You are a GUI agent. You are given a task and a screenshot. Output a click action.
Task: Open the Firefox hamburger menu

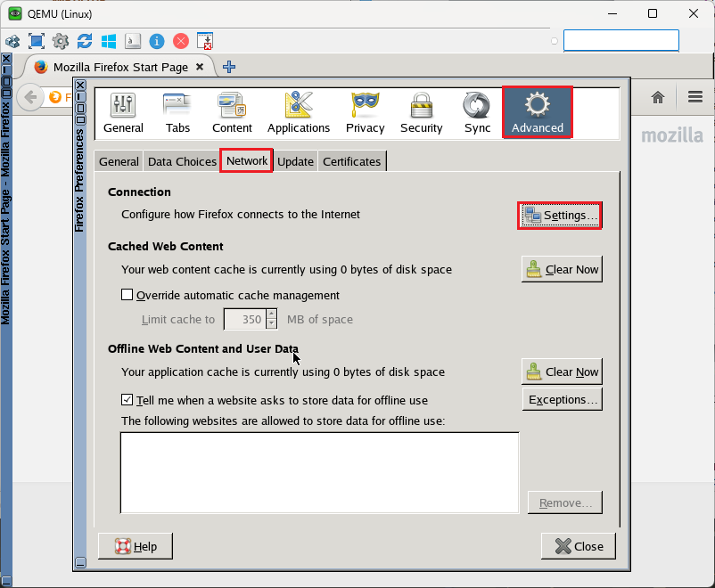694,96
